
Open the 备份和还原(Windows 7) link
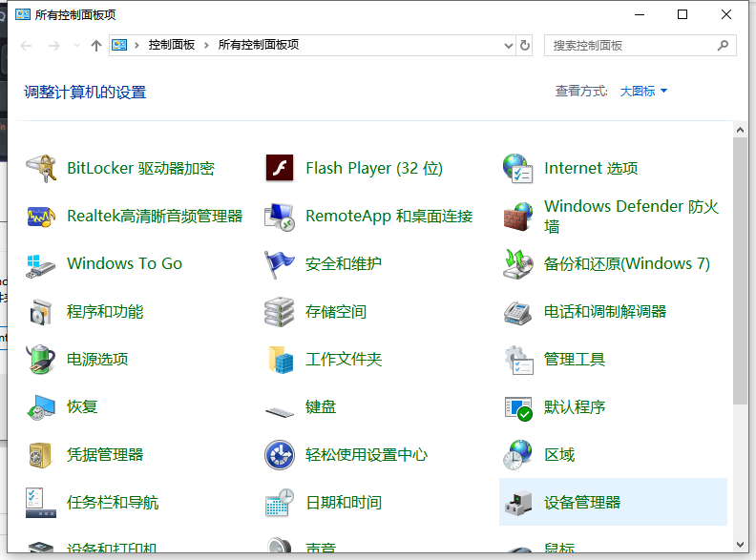[627, 264]
